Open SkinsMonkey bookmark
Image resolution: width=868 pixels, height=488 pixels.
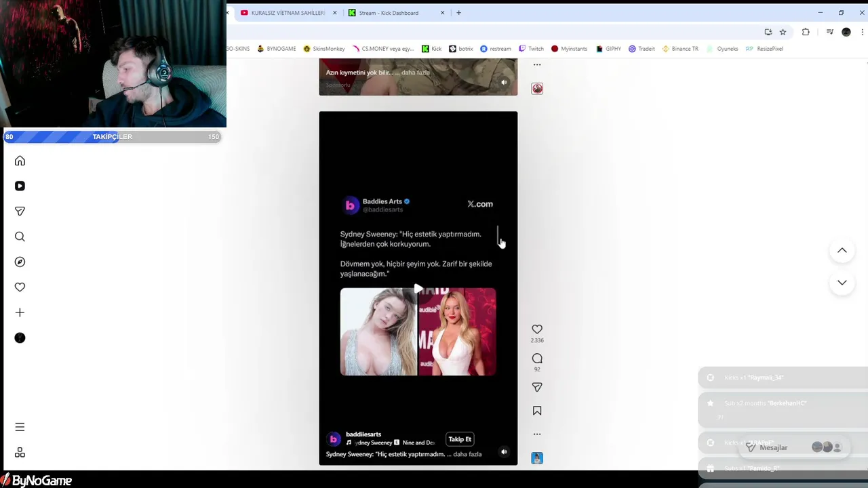pyautogui.click(x=324, y=49)
